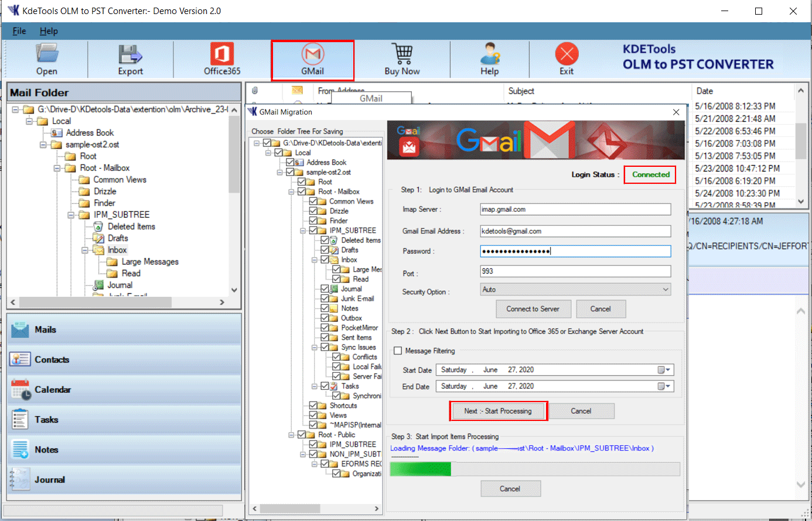Click the Password input field
This screenshot has width=812, height=521.
coord(575,251)
